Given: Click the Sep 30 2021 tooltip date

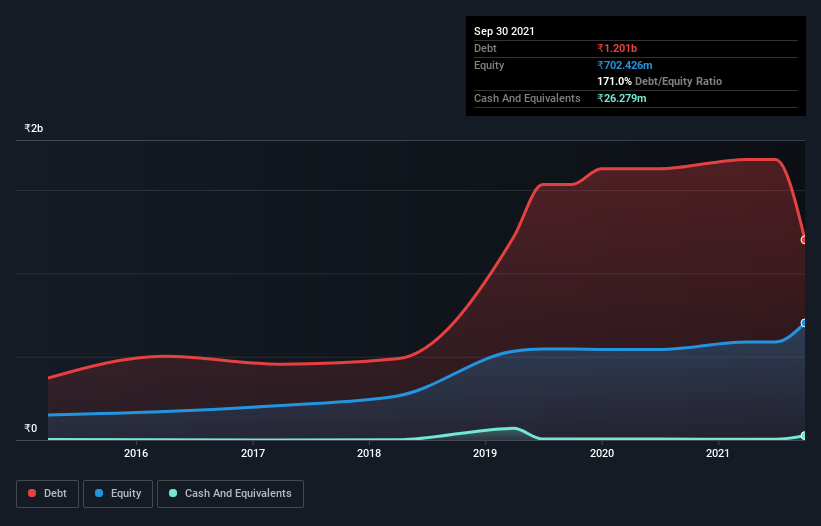Looking at the screenshot, I should (504, 31).
